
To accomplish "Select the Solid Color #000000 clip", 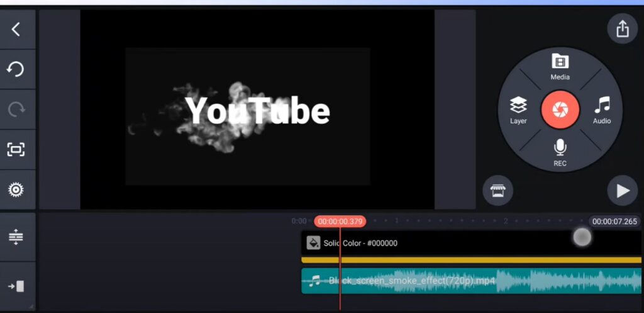I will (x=471, y=243).
